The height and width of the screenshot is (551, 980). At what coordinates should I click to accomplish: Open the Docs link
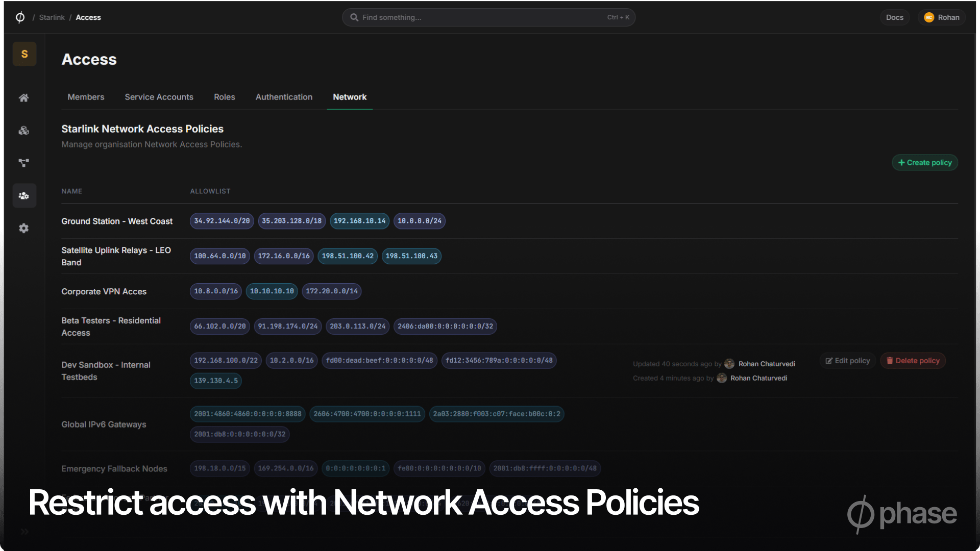pyautogui.click(x=895, y=17)
